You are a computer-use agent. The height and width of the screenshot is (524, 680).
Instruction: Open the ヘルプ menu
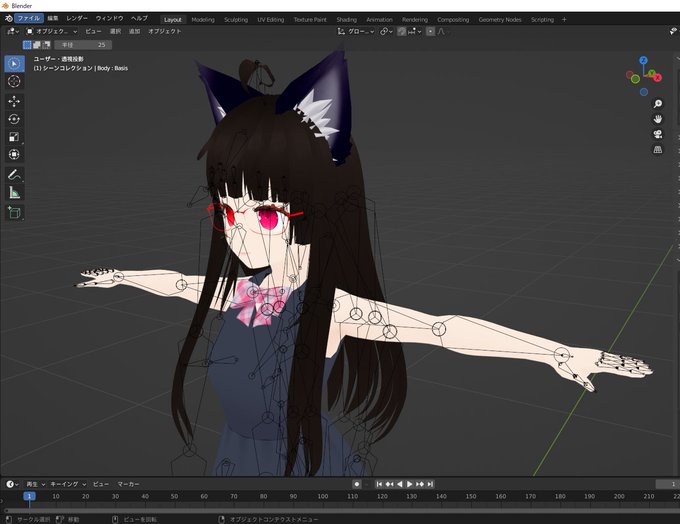pos(139,18)
